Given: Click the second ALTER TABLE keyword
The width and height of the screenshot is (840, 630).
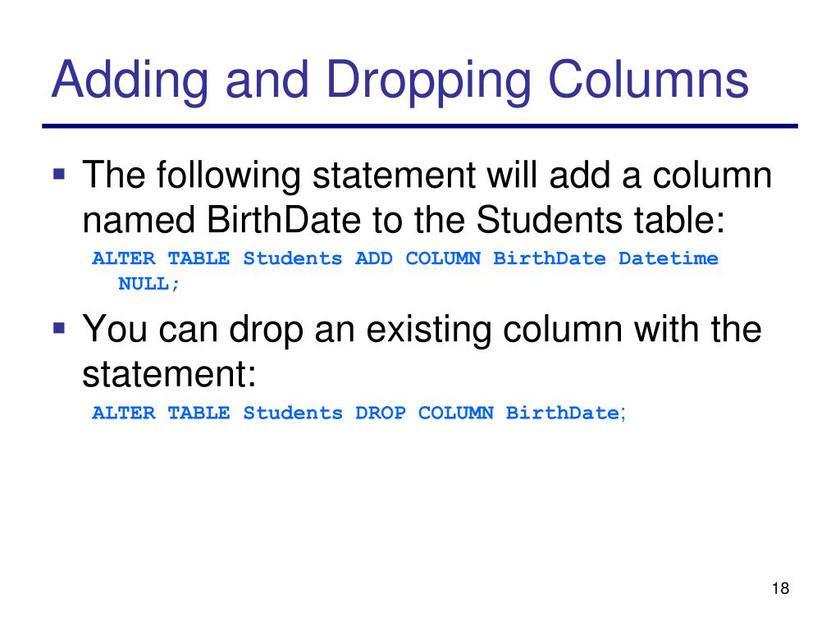Looking at the screenshot, I should [x=161, y=413].
